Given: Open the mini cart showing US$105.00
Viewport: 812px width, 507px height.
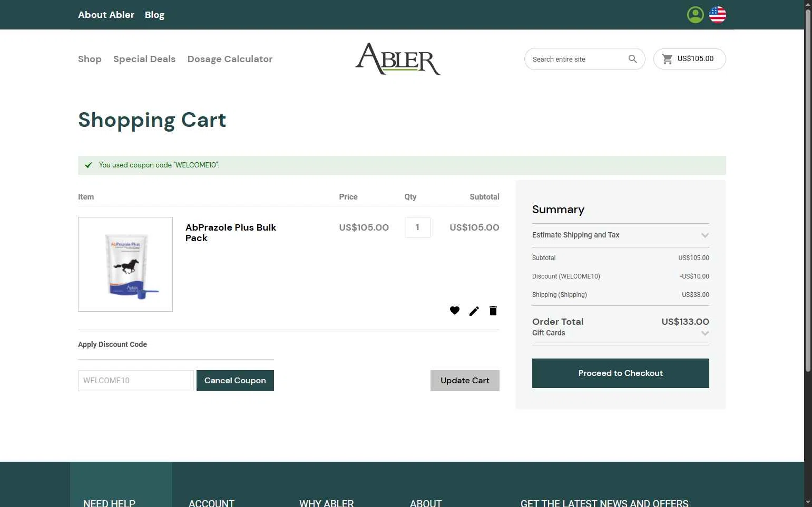Looking at the screenshot, I should pos(689,59).
